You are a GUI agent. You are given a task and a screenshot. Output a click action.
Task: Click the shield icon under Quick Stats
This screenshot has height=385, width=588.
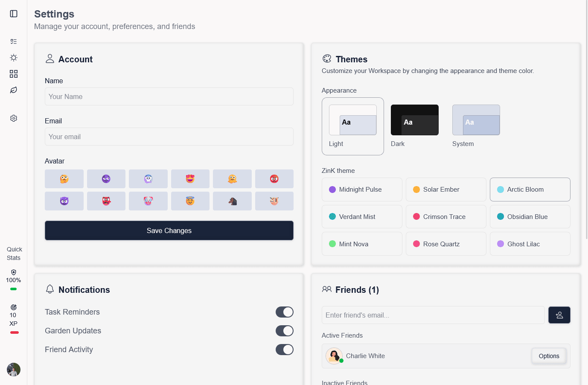pyautogui.click(x=13, y=272)
